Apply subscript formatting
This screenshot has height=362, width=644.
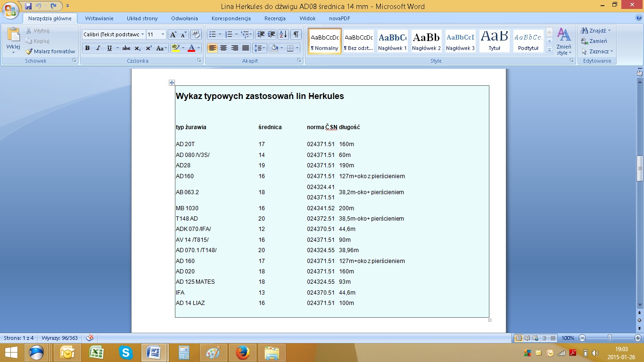137,48
